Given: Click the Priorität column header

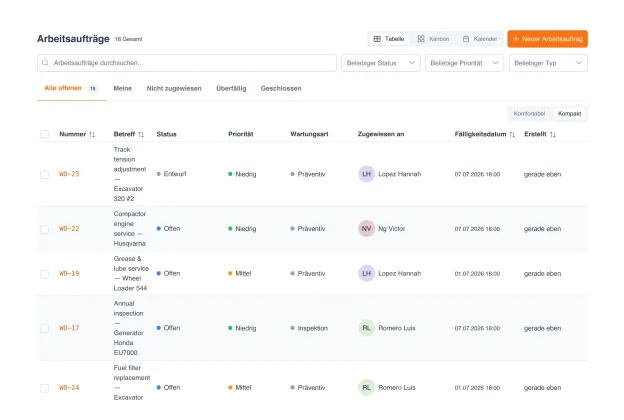Looking at the screenshot, I should click(241, 134).
